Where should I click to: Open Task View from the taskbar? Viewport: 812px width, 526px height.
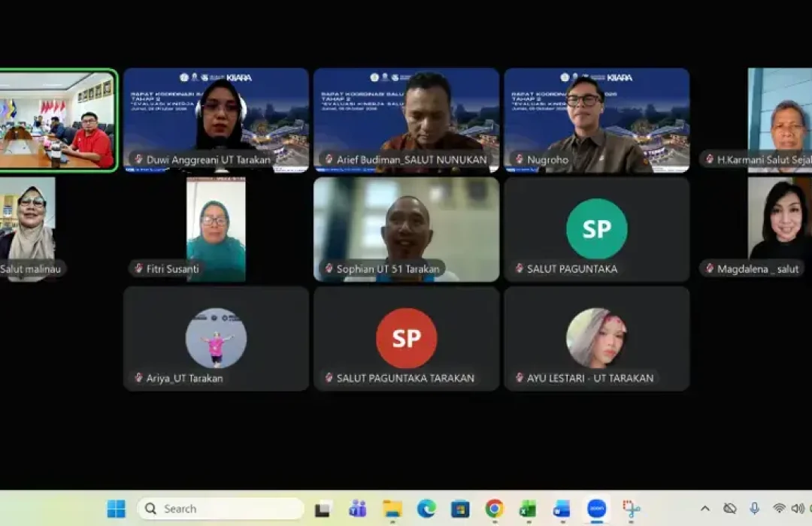pos(323,509)
